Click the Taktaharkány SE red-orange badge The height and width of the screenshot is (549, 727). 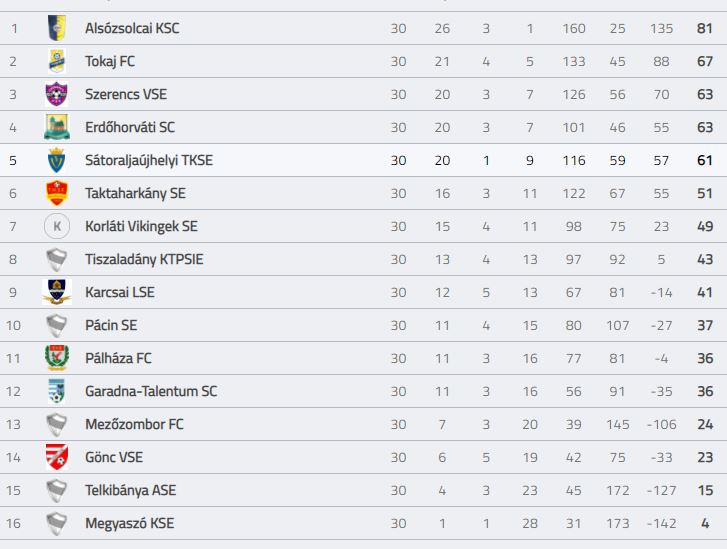pyautogui.click(x=57, y=193)
